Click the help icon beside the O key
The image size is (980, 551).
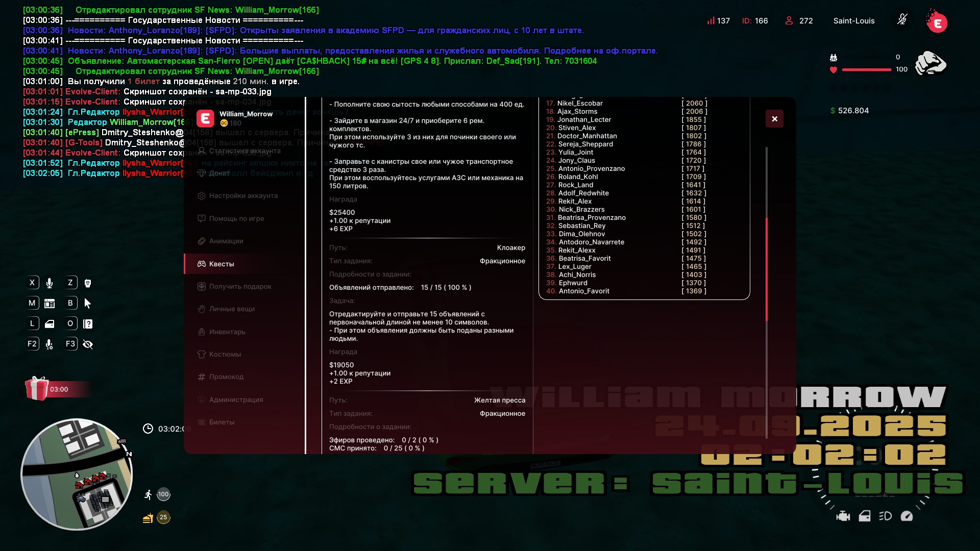click(88, 324)
